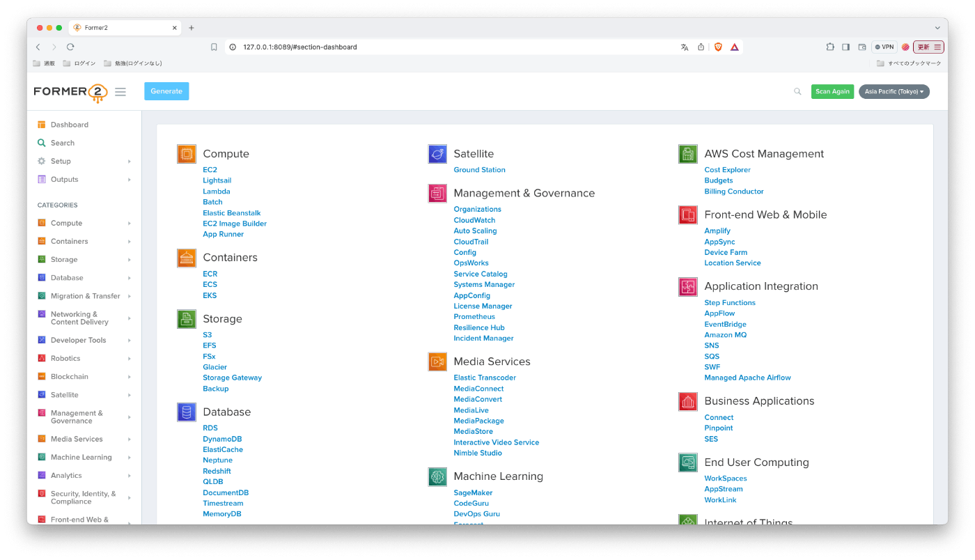Select the Former2 browser tab
Screen dimensions: 975x560
coord(125,28)
